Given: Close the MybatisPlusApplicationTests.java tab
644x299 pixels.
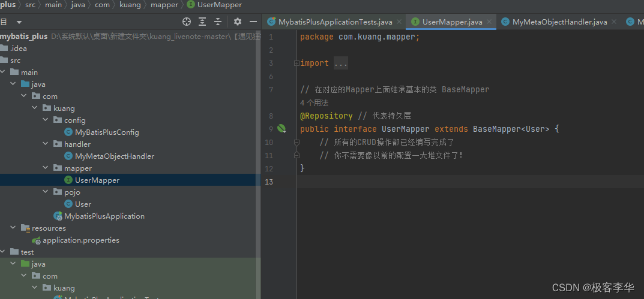Looking at the screenshot, I should click(x=399, y=22).
